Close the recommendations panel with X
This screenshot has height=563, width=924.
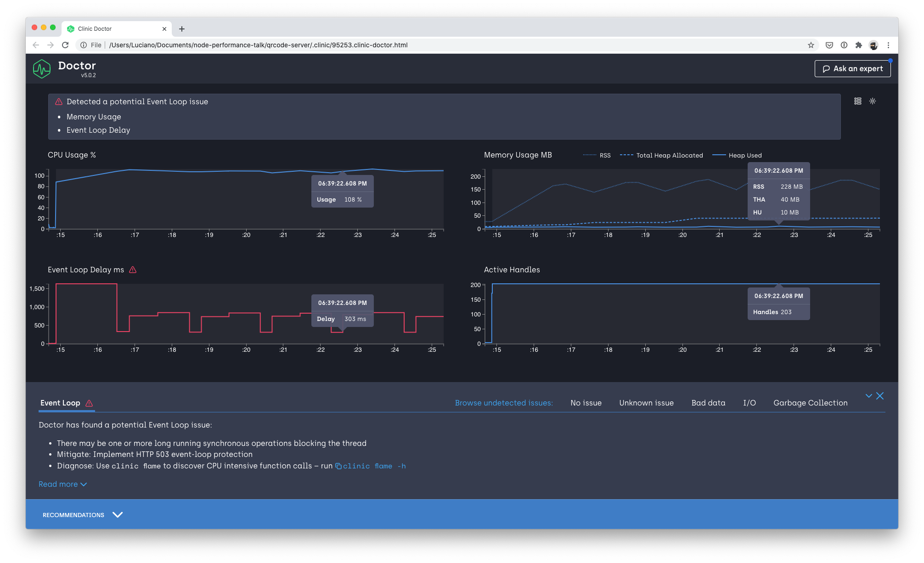[880, 396]
